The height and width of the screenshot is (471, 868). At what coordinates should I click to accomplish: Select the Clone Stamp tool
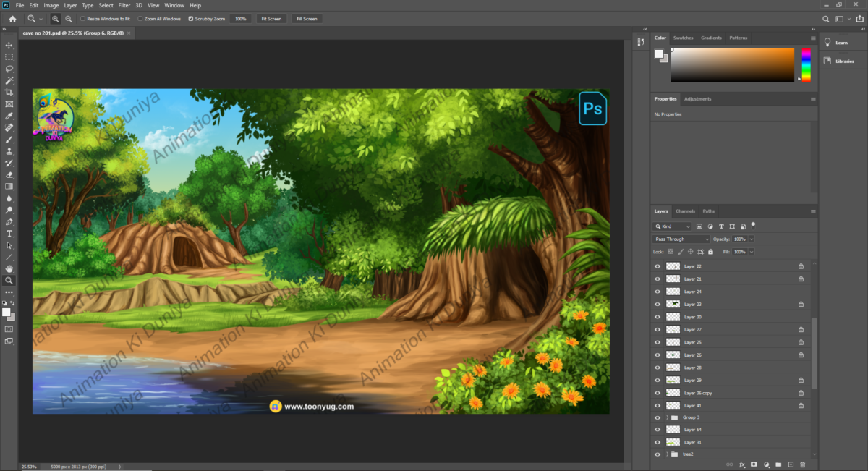coord(9,151)
